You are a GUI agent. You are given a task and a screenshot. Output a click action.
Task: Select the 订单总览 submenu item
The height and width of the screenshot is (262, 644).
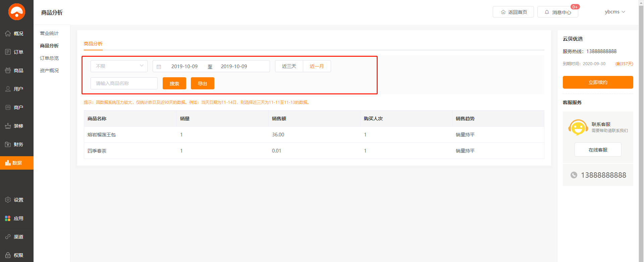49,58
